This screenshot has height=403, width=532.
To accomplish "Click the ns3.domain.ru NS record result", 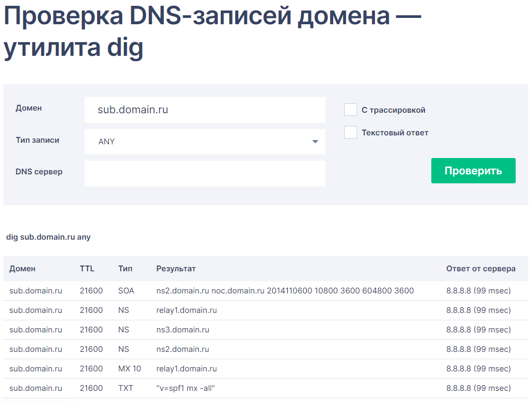I will [183, 330].
